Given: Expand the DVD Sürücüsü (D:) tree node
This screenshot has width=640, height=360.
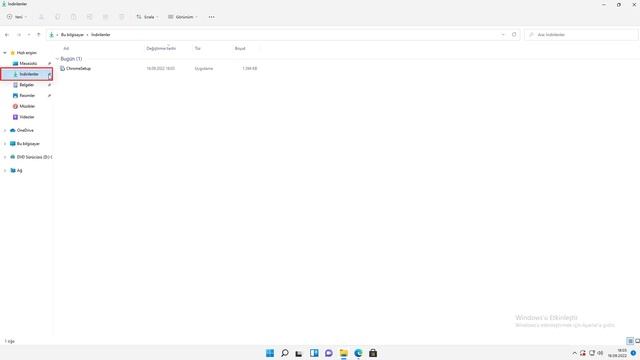Looking at the screenshot, I should click(x=5, y=157).
